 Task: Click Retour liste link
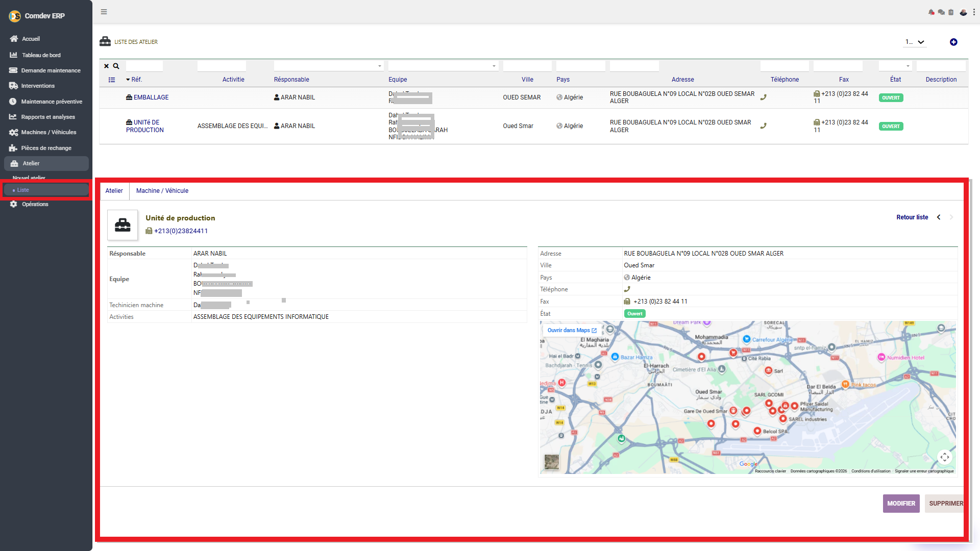tap(912, 217)
